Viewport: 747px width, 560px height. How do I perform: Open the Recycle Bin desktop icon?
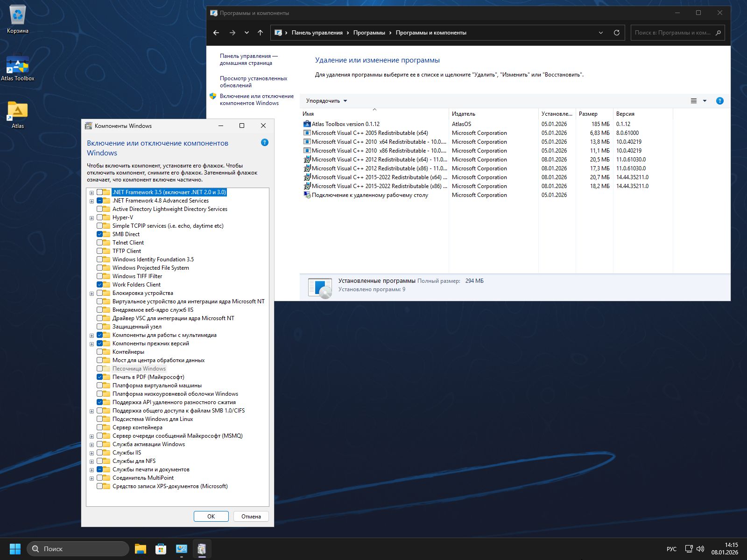pos(18,19)
